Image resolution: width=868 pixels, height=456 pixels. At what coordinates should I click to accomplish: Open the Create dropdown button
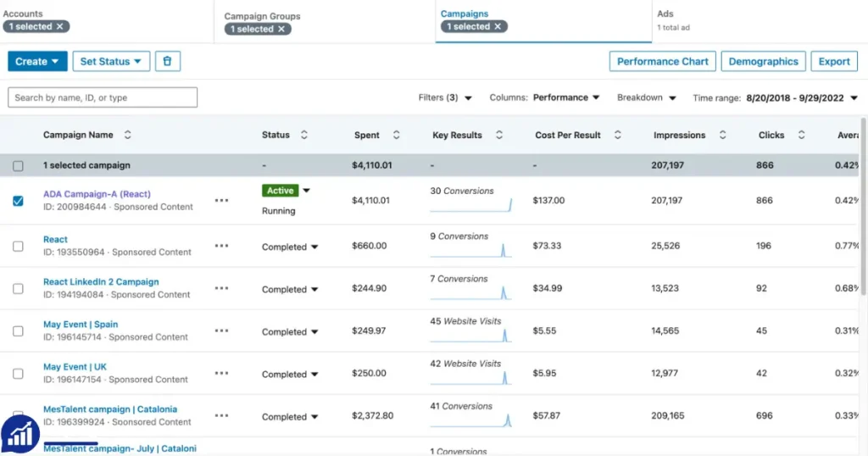pos(37,61)
